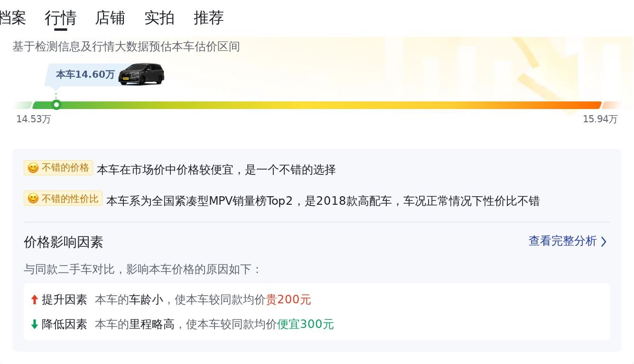Click the green down arrow for 降低因素
This screenshot has height=364, width=634.
point(34,324)
